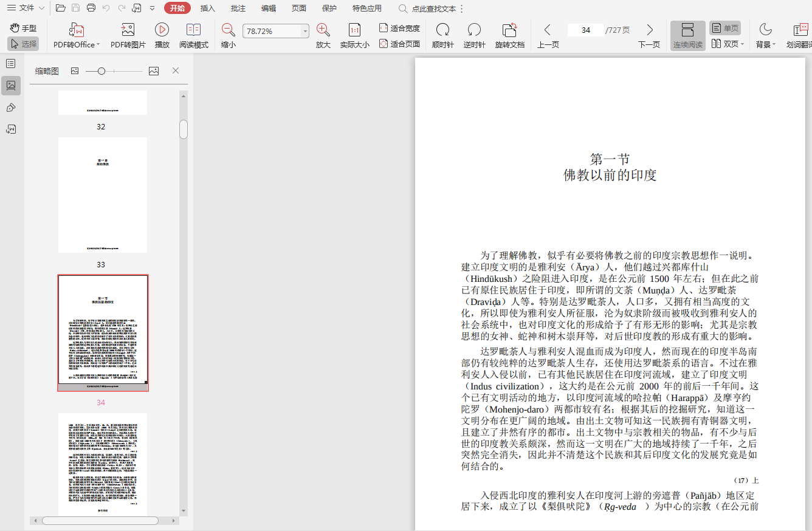This screenshot has width=812, height=531.
Task: Click the thumbnail size slider handle
Action: pos(101,71)
